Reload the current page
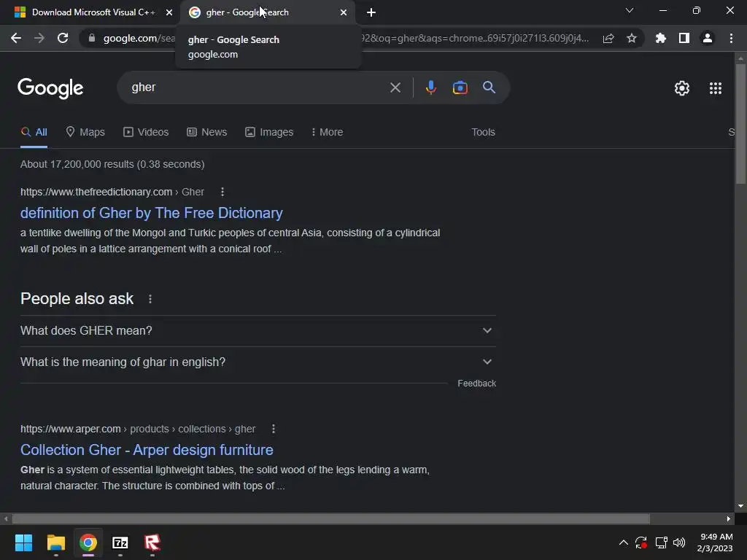The height and width of the screenshot is (560, 747). (x=63, y=38)
